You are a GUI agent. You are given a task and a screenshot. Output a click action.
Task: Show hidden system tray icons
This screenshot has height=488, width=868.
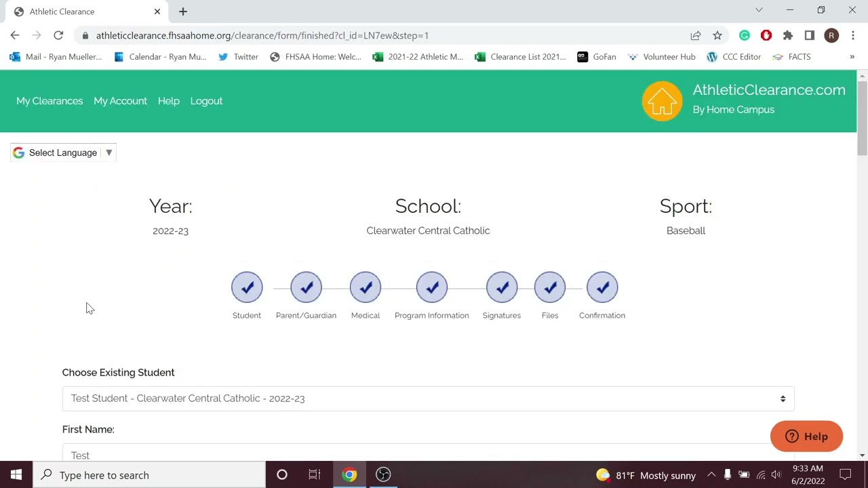point(711,475)
